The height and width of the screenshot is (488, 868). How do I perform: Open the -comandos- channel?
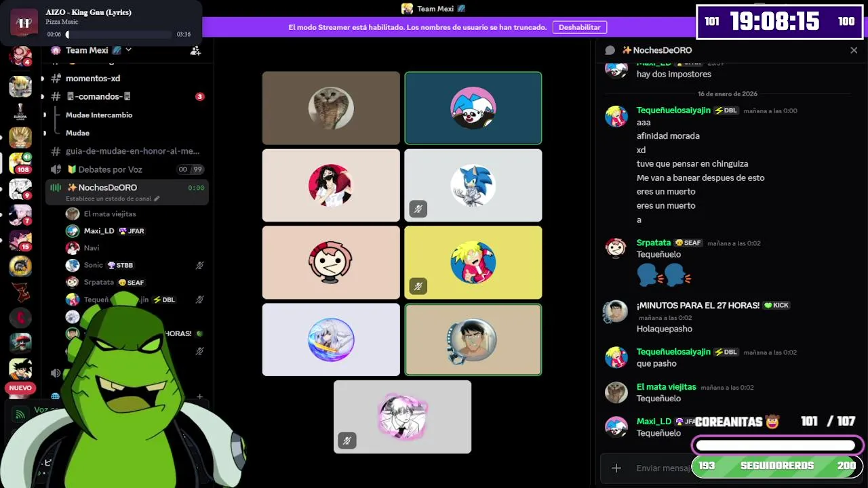(x=98, y=96)
